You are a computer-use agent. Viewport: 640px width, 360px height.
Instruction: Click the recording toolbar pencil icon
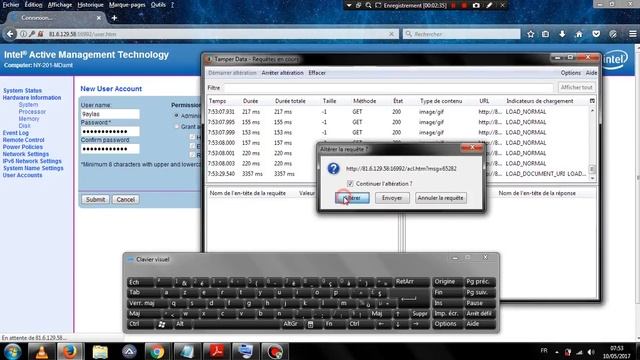[x=489, y=5]
